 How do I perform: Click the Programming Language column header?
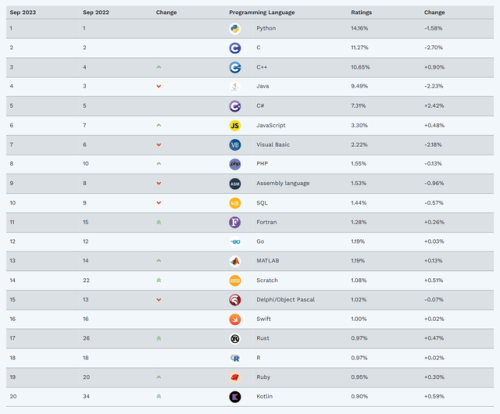click(262, 12)
